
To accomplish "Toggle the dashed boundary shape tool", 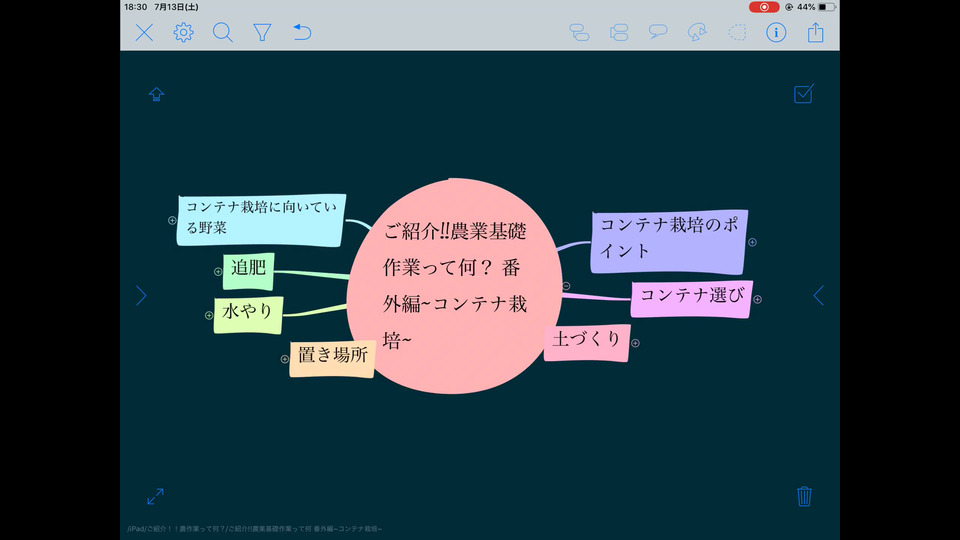I will [737, 32].
